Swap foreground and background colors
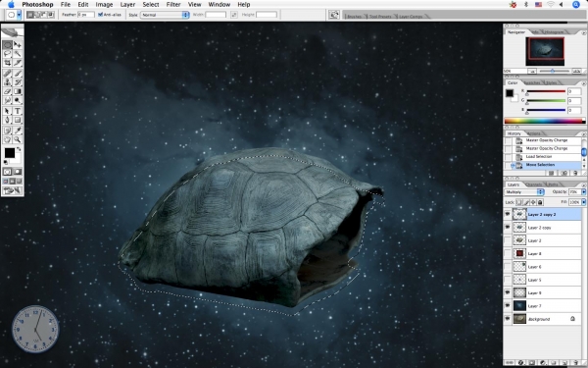Screen dimensions: 588x368 (19, 149)
